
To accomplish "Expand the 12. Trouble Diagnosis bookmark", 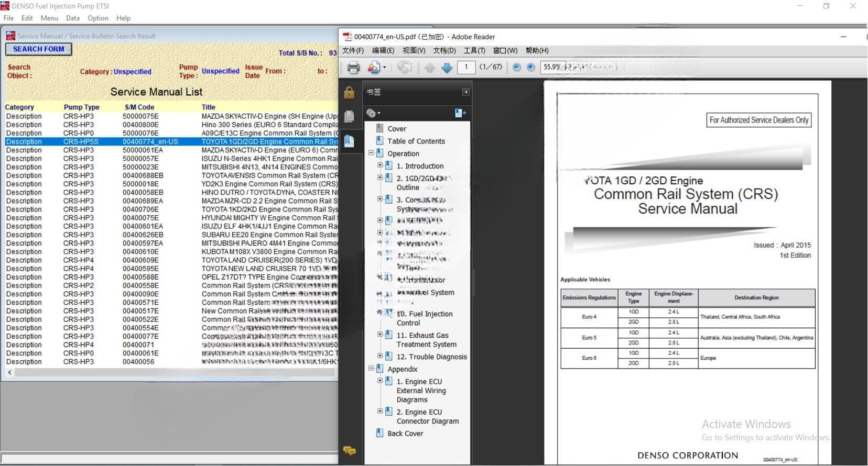I will 380,356.
